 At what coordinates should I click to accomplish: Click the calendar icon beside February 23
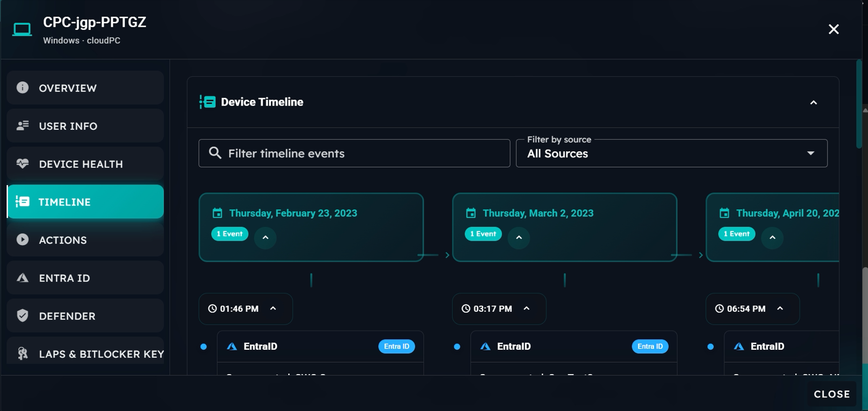click(x=218, y=213)
